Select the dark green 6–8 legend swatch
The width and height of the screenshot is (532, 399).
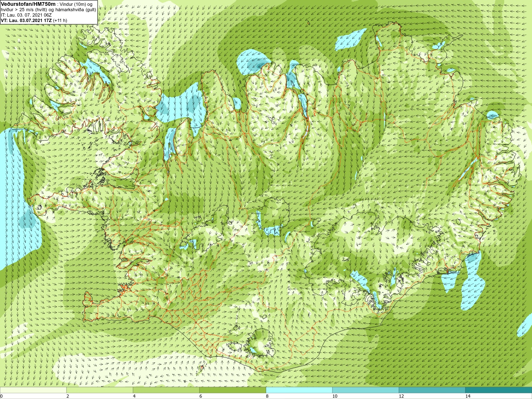coord(233,390)
